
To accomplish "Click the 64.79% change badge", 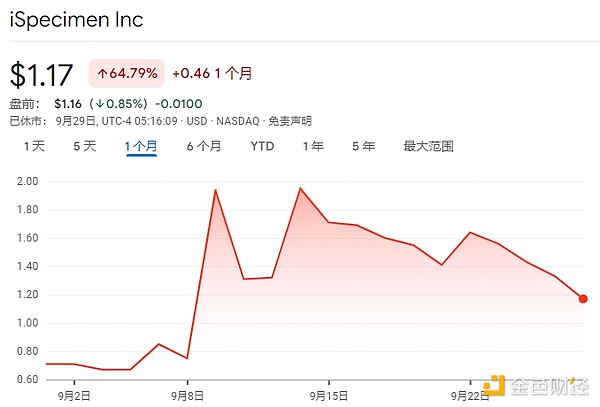I will point(125,73).
